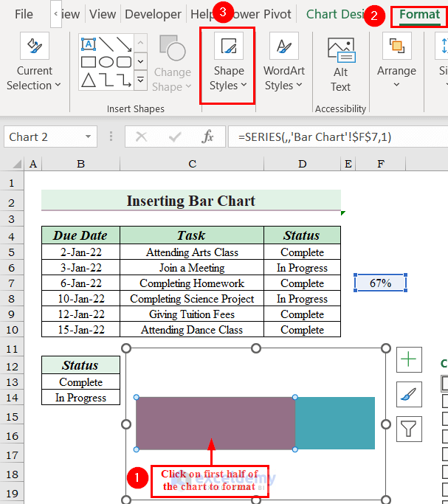Choose the Oval shape in the gallery
Image resolution: width=448 pixels, height=504 pixels.
pyautogui.click(x=106, y=62)
